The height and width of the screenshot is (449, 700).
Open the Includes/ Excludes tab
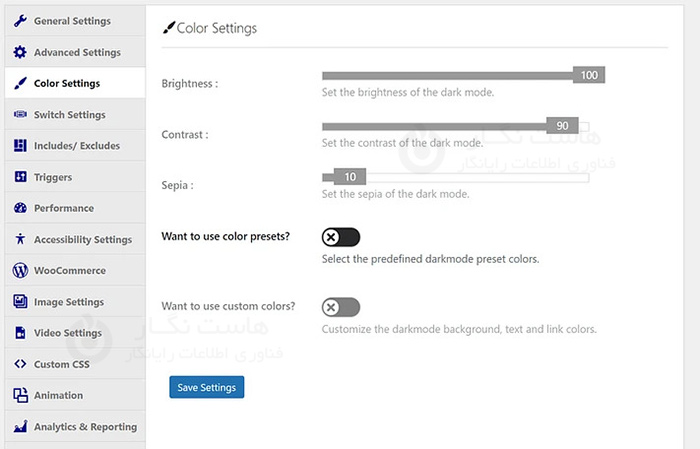click(x=76, y=146)
